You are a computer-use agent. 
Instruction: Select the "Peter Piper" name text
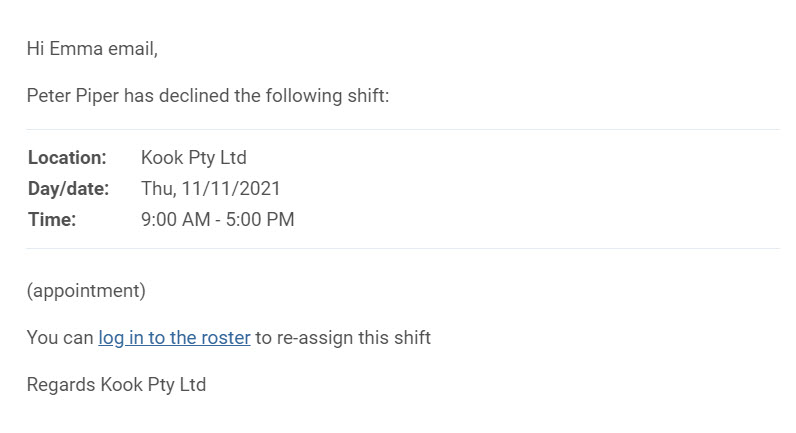coord(73,96)
